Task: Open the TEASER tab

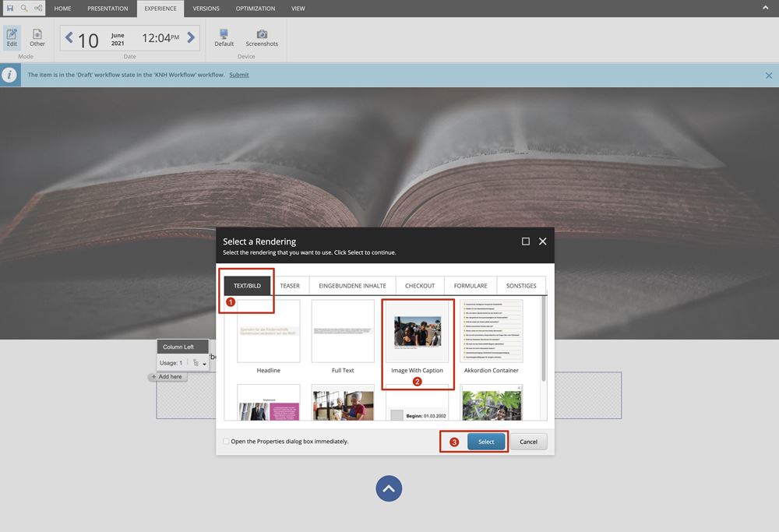Action: (x=290, y=286)
